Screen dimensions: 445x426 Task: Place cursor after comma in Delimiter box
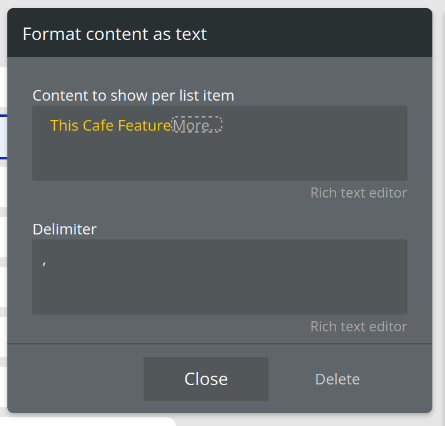point(47,264)
